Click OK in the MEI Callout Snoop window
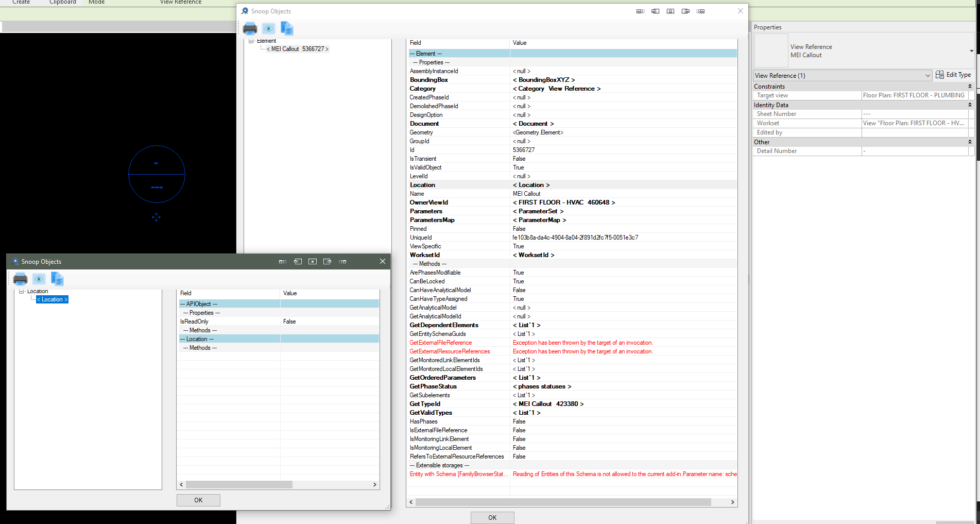980x524 pixels. click(x=492, y=518)
